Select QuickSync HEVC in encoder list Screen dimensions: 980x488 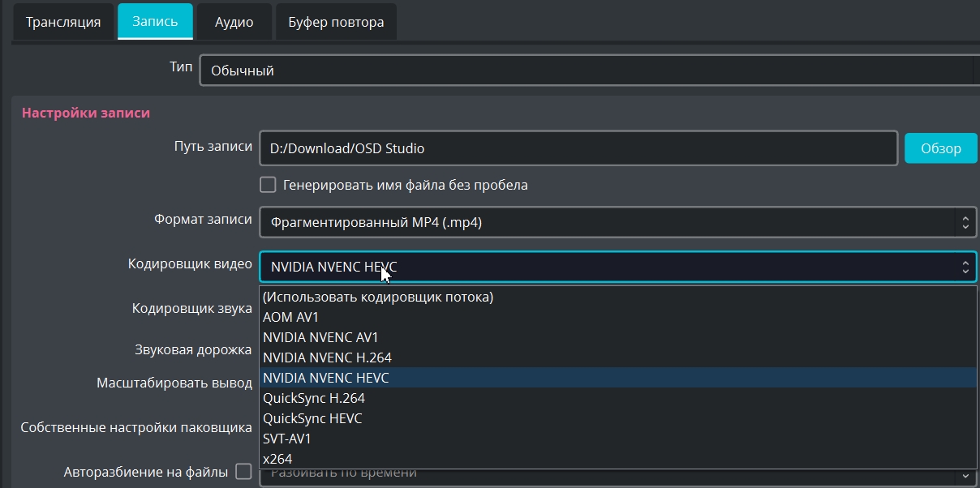pos(312,418)
